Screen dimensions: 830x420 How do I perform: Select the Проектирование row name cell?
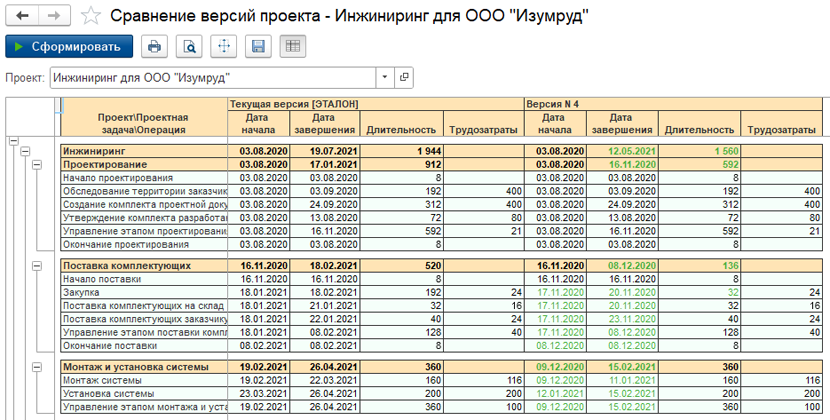tap(144, 164)
